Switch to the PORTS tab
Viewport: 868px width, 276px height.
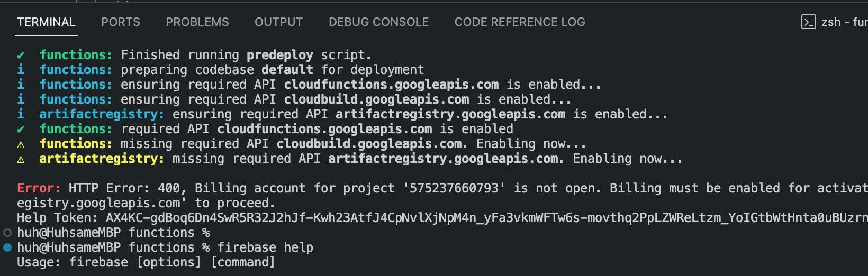tap(121, 22)
